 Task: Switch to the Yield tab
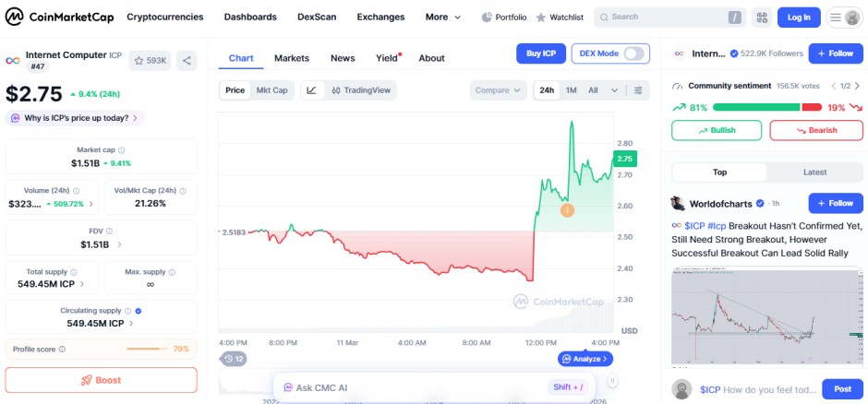pos(388,58)
